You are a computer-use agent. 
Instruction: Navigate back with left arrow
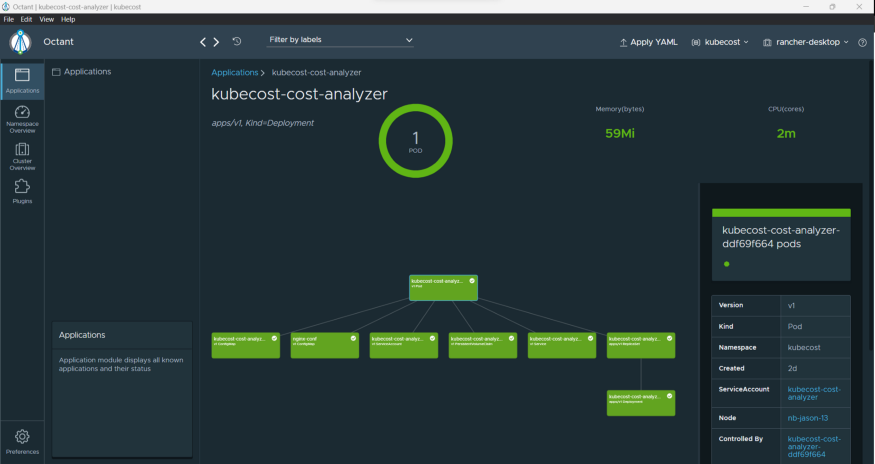(204, 42)
